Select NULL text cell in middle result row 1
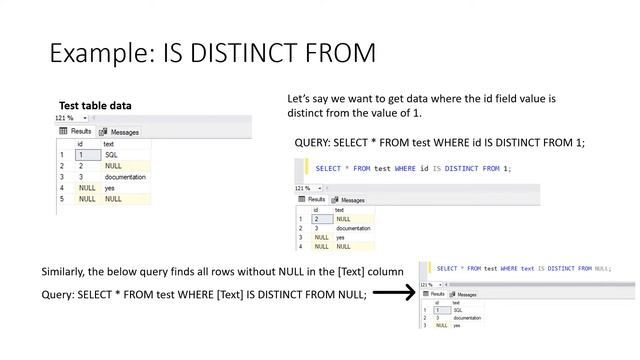Image resolution: width=640 pixels, height=360 pixels. (x=353, y=219)
